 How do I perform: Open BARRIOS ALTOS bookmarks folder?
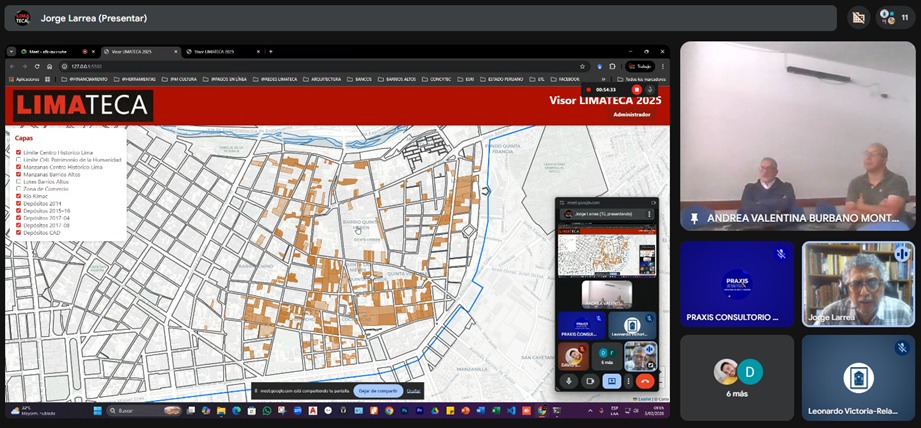point(396,79)
